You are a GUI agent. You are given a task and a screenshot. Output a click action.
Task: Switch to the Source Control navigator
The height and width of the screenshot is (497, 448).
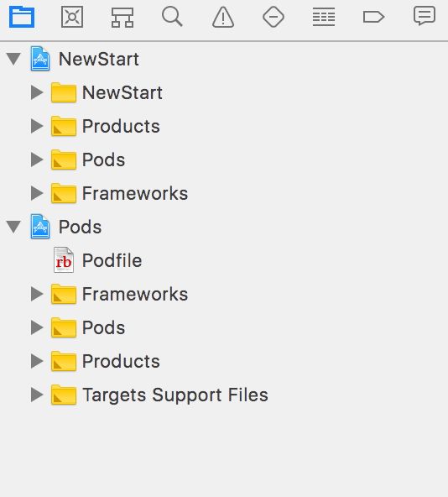tap(72, 17)
